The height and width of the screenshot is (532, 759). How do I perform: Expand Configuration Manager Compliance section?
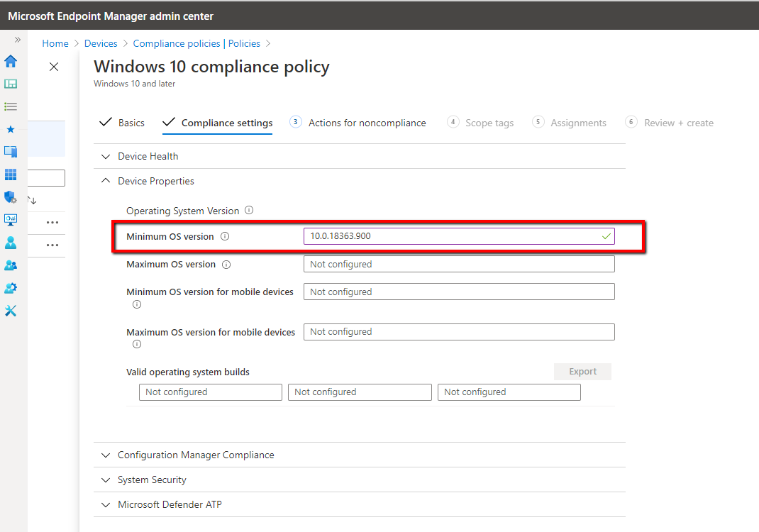pos(359,455)
